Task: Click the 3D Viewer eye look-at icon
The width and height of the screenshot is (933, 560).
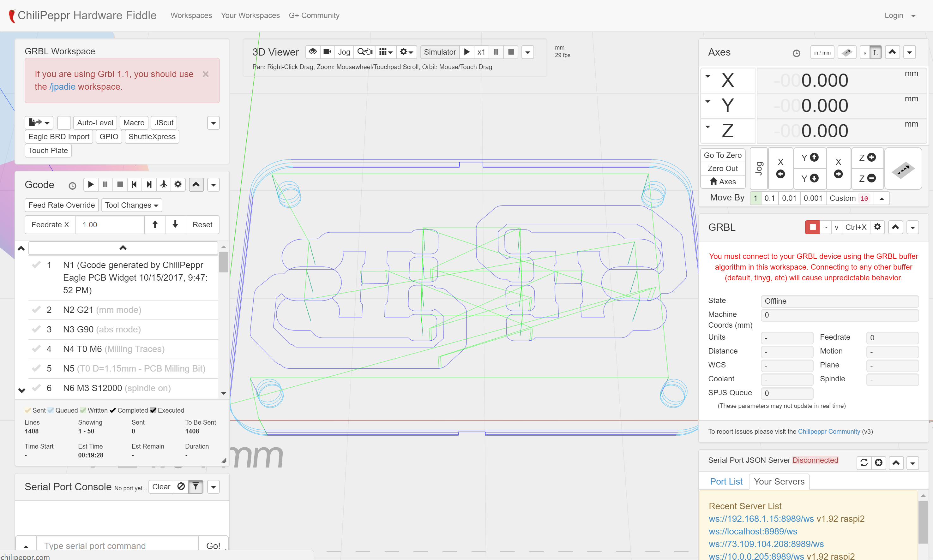Action: point(313,52)
